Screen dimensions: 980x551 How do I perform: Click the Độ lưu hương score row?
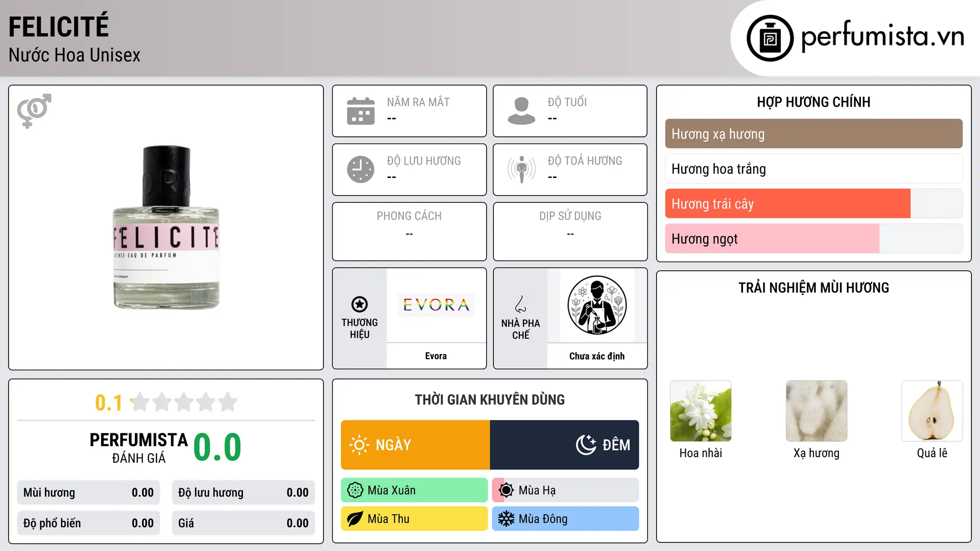coord(244,493)
